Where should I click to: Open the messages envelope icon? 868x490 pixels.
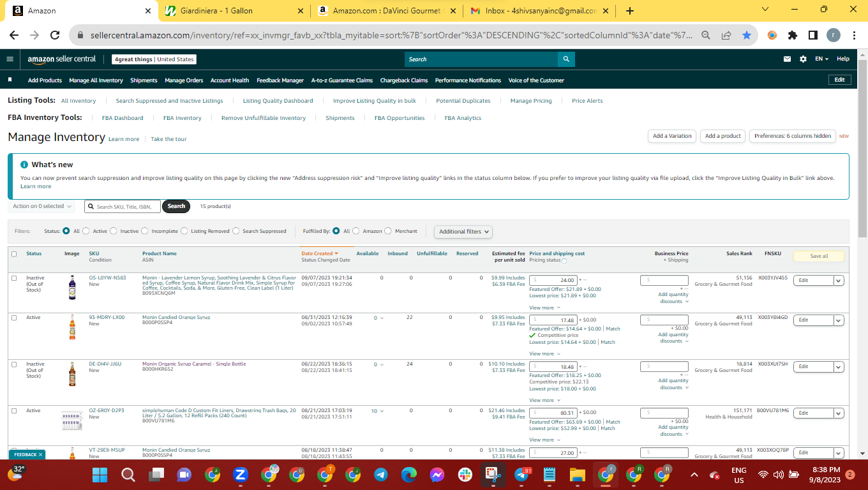pyautogui.click(x=788, y=59)
